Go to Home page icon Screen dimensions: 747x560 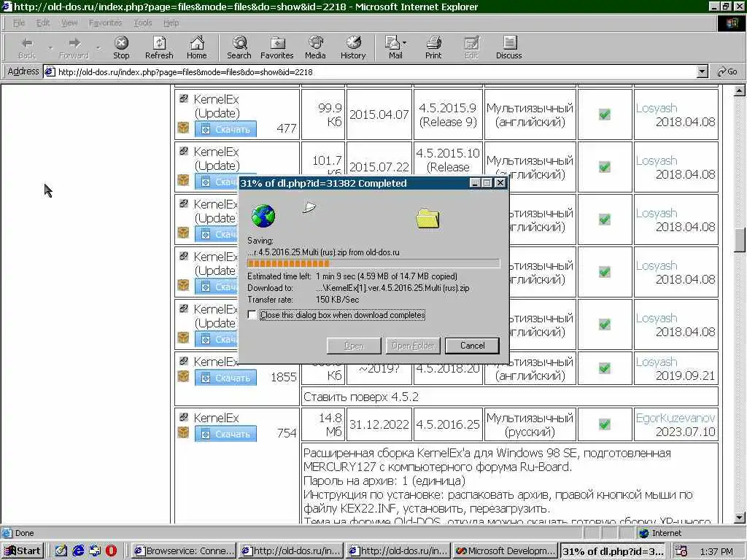197,47
